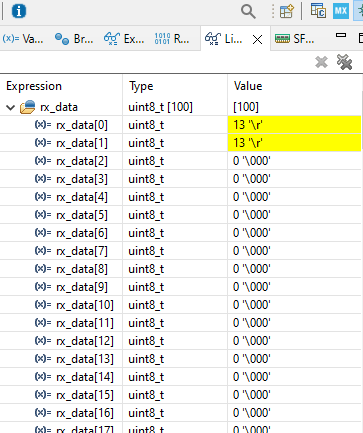
Task: Select the rx_data[9] expression
Action: 82,287
